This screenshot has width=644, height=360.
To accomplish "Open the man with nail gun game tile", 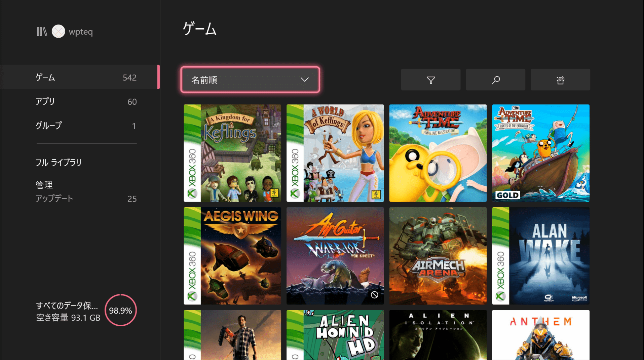I will 232,335.
